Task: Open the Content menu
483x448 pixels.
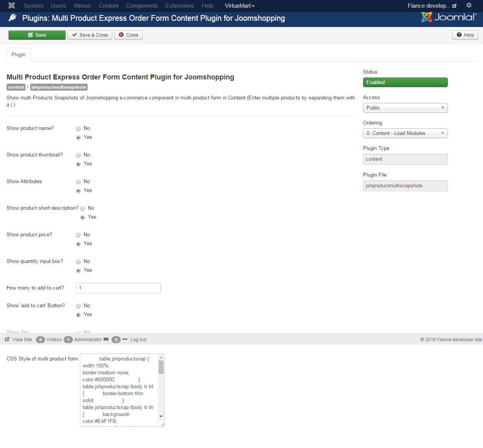Action: click(x=108, y=6)
